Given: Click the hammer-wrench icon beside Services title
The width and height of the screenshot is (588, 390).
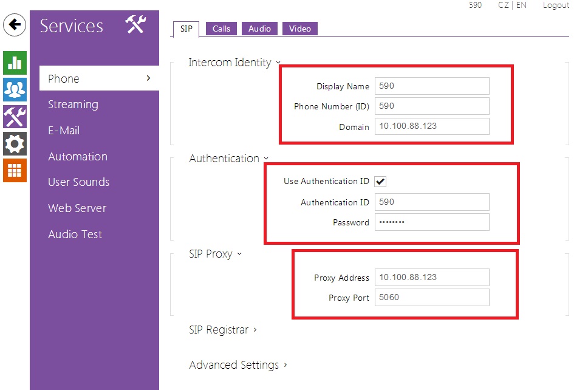Looking at the screenshot, I should pos(135,25).
